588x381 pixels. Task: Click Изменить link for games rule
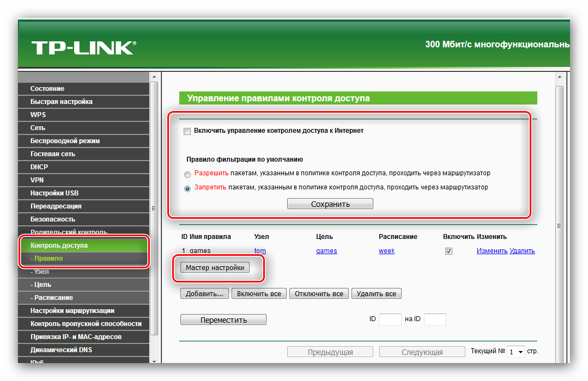point(492,251)
